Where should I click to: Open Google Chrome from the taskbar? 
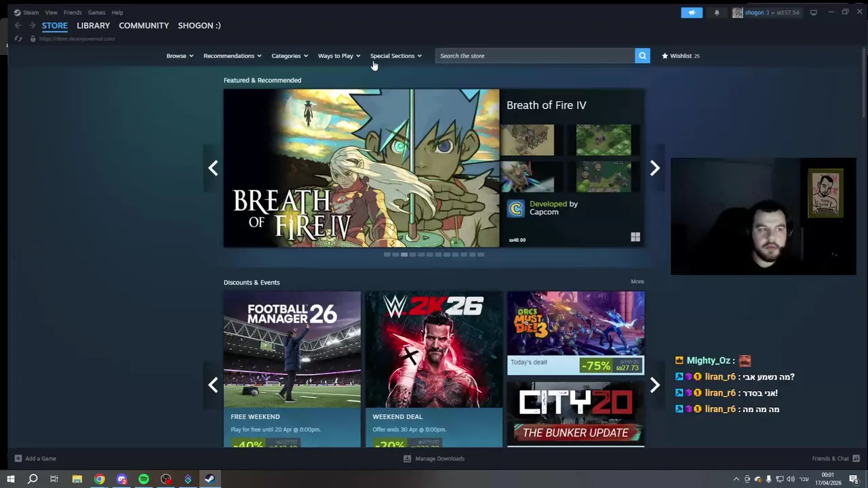[100, 479]
